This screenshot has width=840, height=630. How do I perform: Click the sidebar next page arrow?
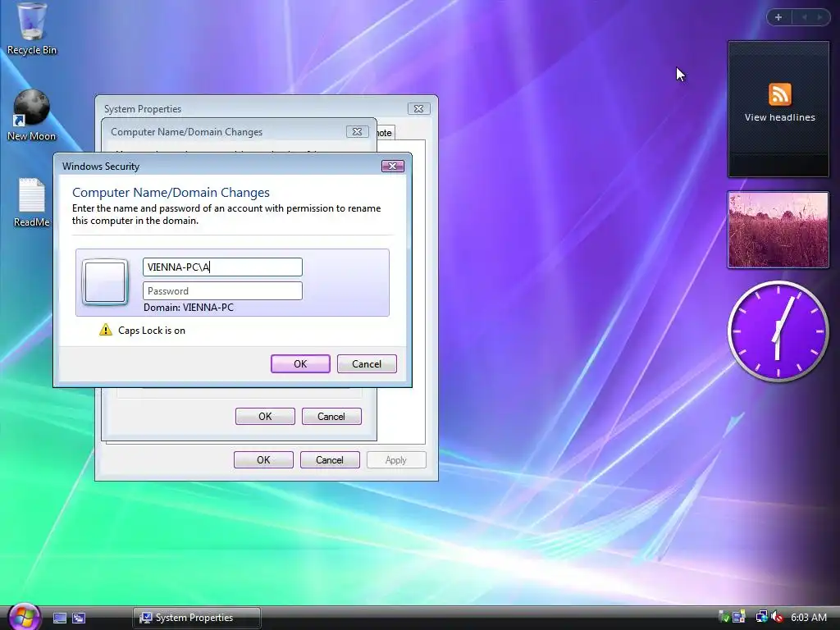(x=819, y=17)
